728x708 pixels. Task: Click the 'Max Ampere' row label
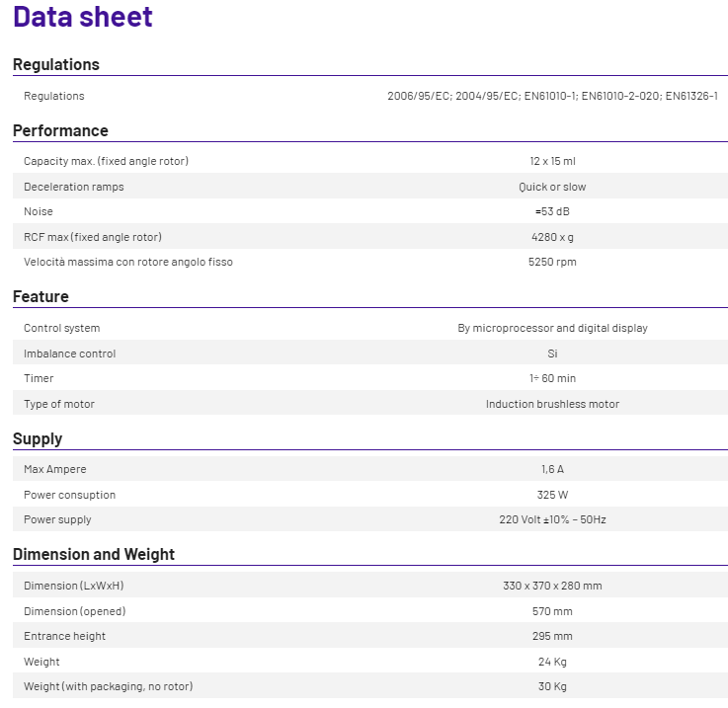55,469
